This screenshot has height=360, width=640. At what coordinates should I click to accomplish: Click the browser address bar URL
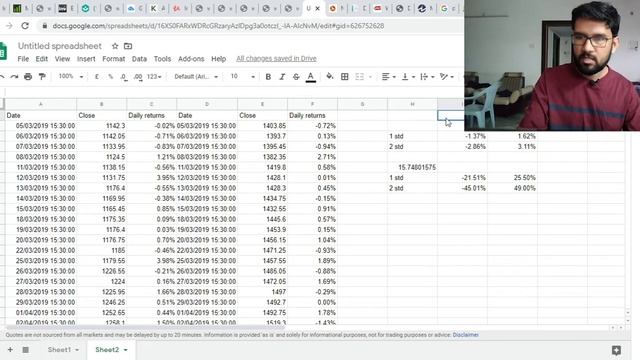pos(218,26)
